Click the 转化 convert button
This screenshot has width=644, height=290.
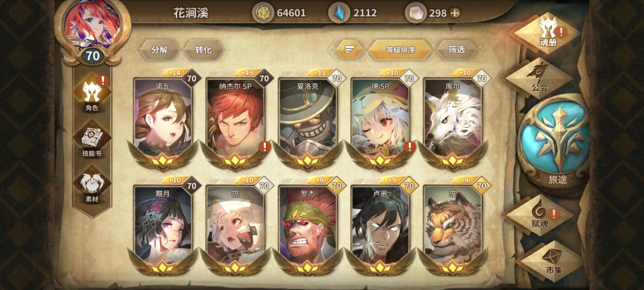[203, 50]
